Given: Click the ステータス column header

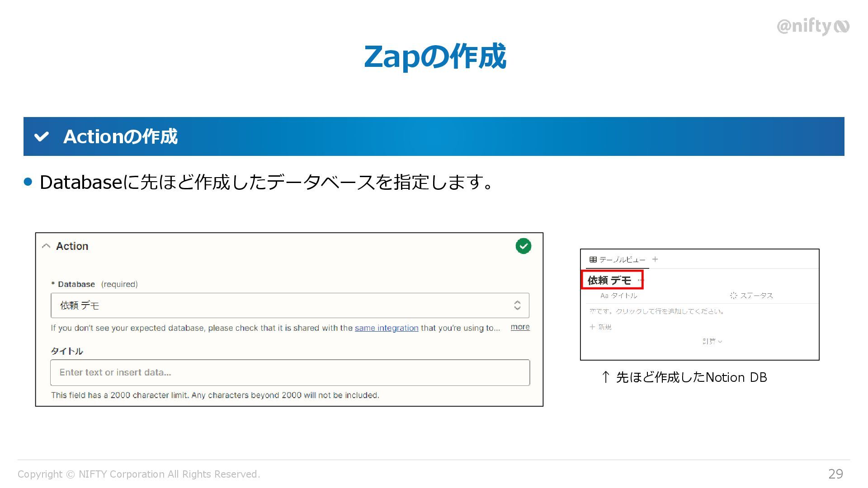Looking at the screenshot, I should click(x=756, y=296).
